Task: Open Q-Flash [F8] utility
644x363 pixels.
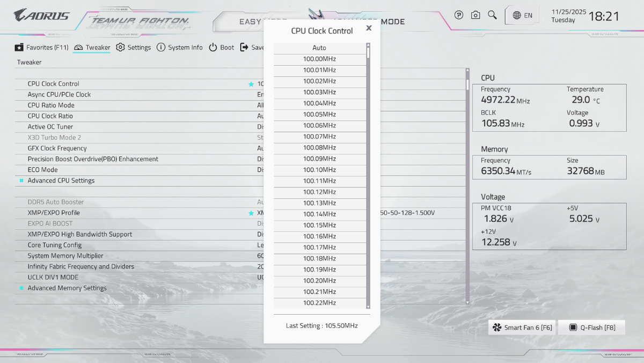Action: pyautogui.click(x=592, y=328)
